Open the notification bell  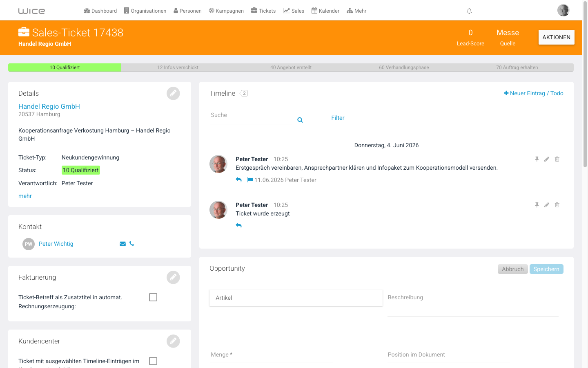[x=469, y=11]
